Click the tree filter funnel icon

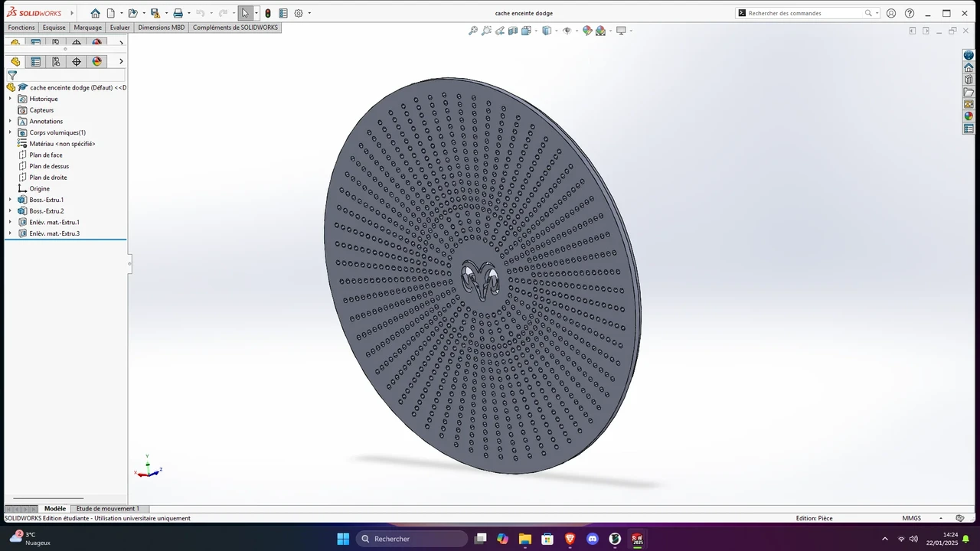tap(12, 75)
